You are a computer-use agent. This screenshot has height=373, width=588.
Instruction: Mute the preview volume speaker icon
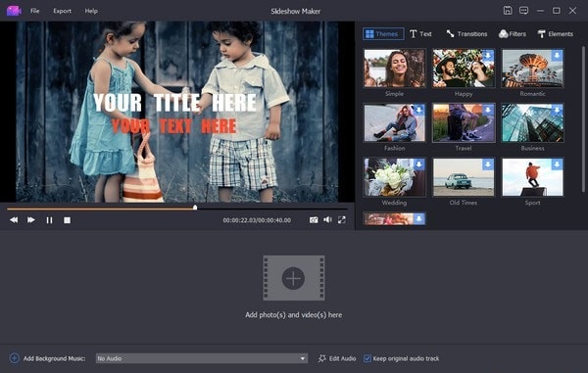327,220
